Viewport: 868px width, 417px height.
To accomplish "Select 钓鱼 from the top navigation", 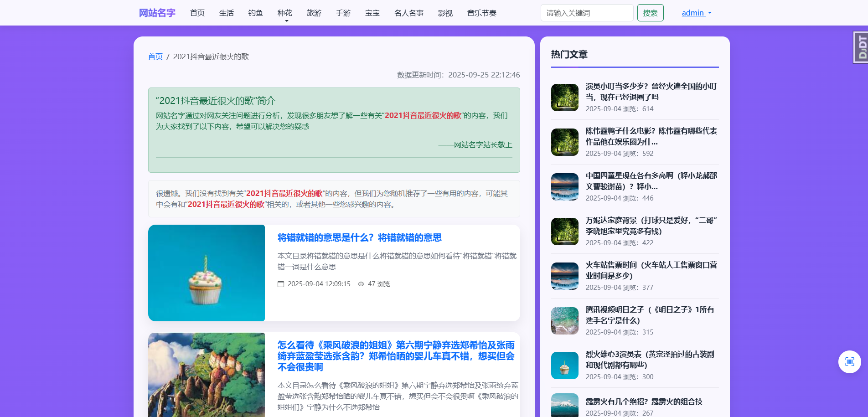I will point(255,13).
